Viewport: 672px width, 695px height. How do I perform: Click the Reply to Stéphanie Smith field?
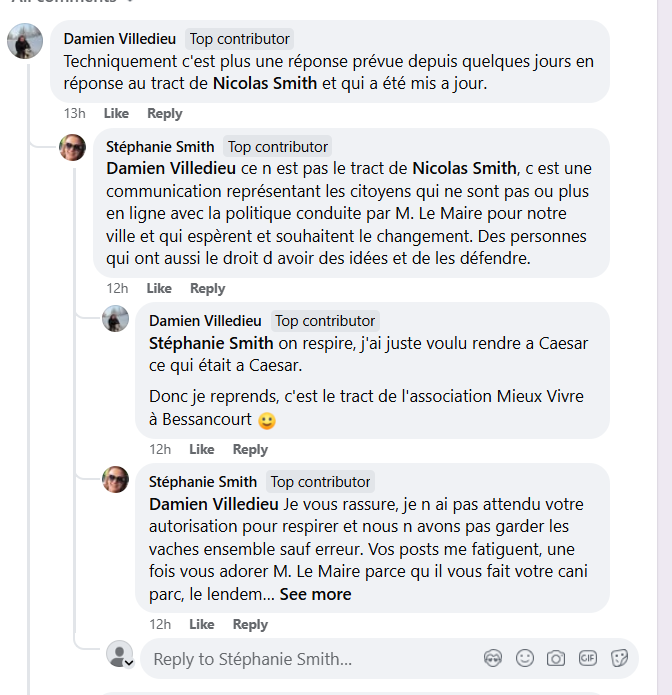pos(310,659)
